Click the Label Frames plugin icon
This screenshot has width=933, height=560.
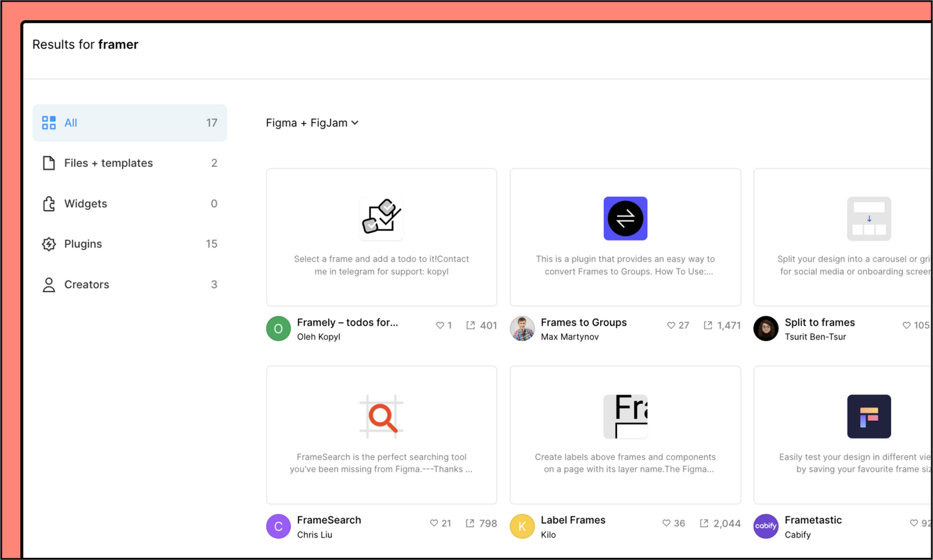[625, 417]
